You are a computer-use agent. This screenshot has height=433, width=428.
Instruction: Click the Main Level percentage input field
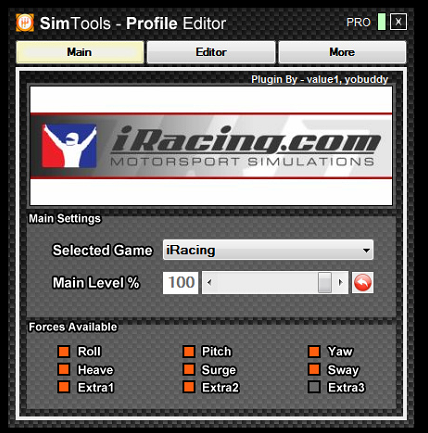click(181, 283)
